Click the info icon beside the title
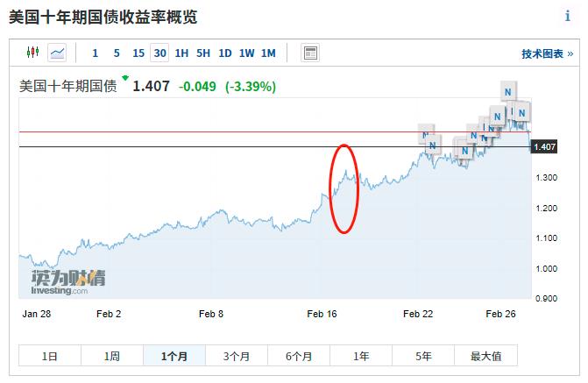The image size is (588, 383). point(567,16)
